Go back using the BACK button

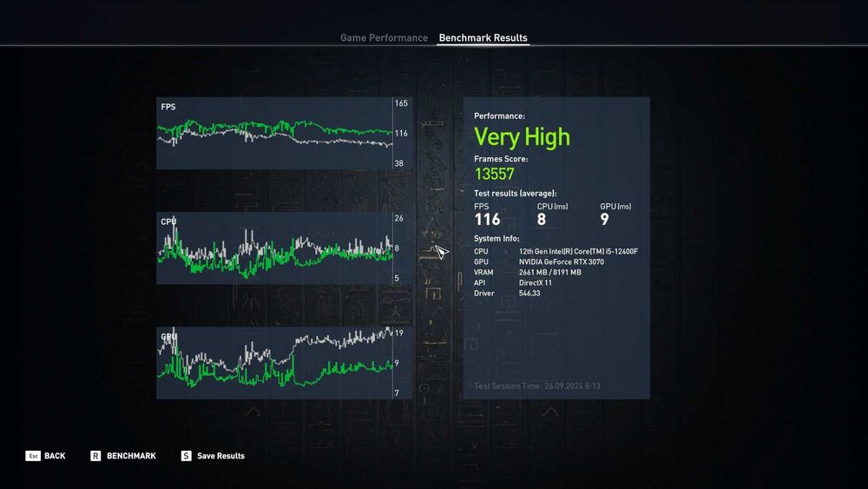tap(55, 456)
